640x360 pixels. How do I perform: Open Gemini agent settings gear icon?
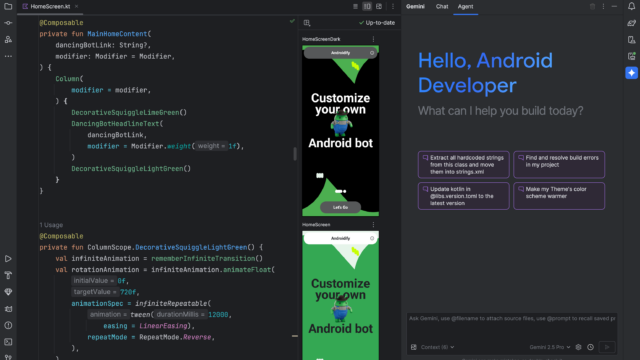[x=578, y=347]
